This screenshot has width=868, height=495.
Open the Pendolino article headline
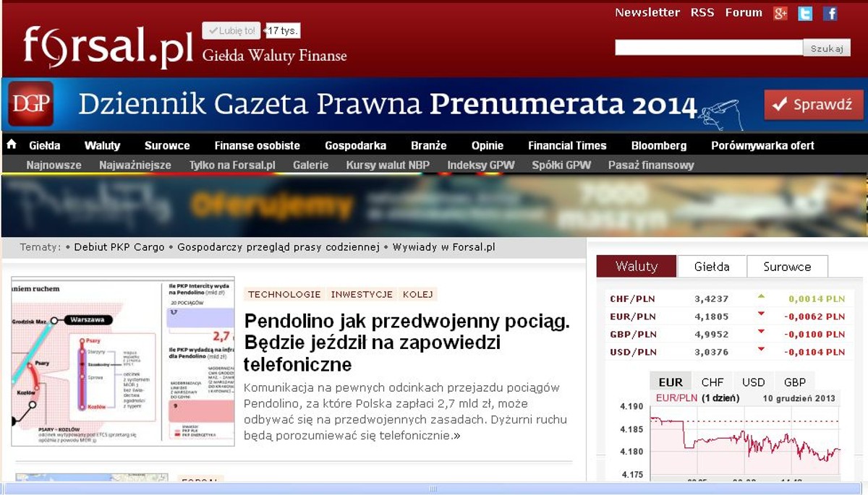[x=407, y=342]
